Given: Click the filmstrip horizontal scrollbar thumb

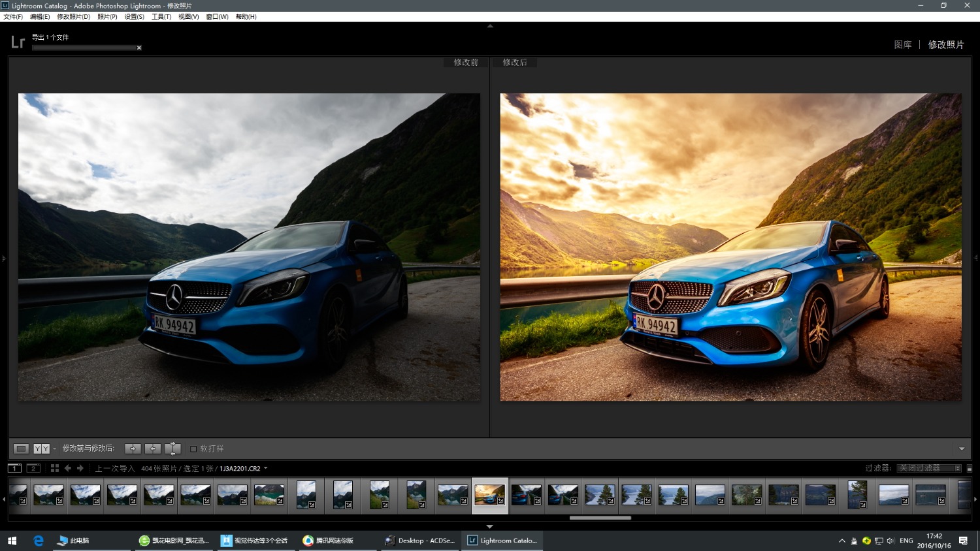Looking at the screenshot, I should click(x=600, y=518).
